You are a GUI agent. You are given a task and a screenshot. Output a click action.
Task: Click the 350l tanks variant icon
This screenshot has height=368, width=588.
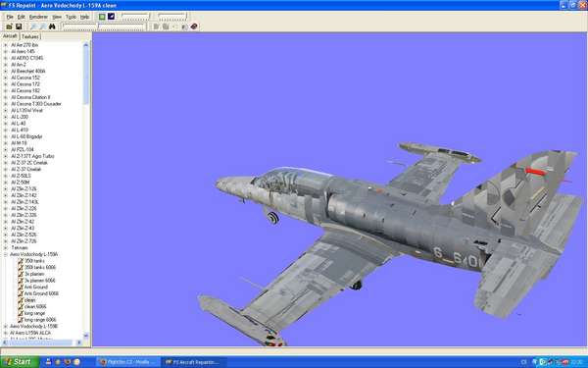point(21,261)
